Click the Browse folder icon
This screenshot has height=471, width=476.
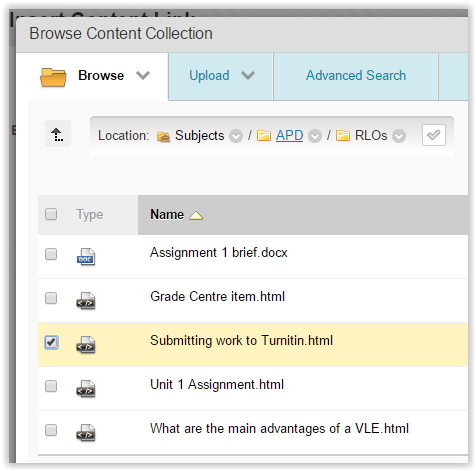[53, 77]
